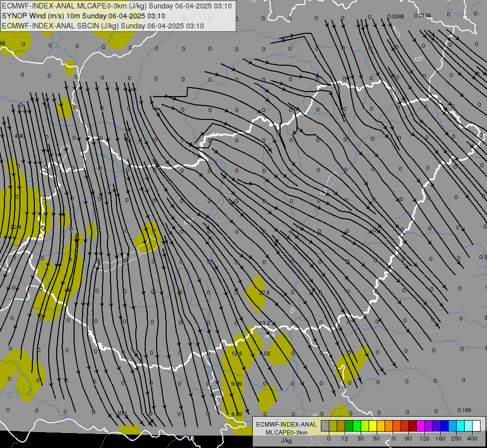The height and width of the screenshot is (448, 487).
Task: Click the map value 13.2
Action: pos(264,324)
